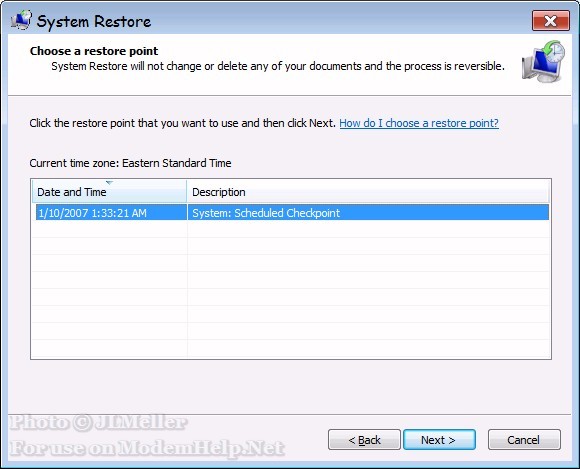Close the System Restore dialog
This screenshot has height=469, width=580.
pos(550,21)
